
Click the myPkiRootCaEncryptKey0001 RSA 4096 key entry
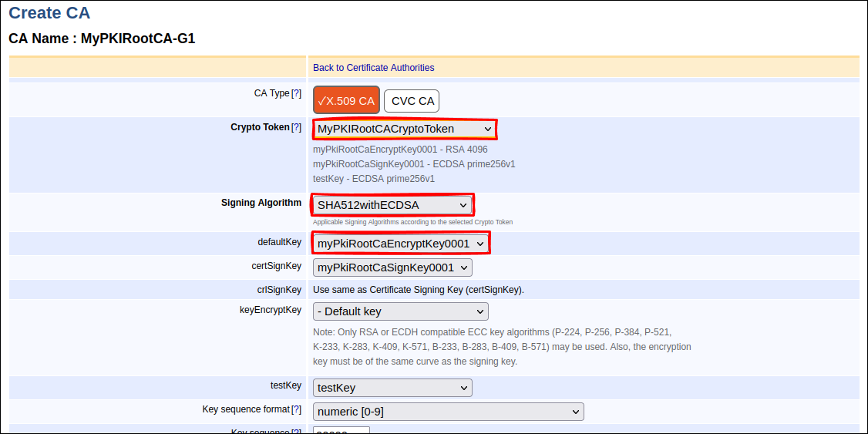(x=400, y=150)
